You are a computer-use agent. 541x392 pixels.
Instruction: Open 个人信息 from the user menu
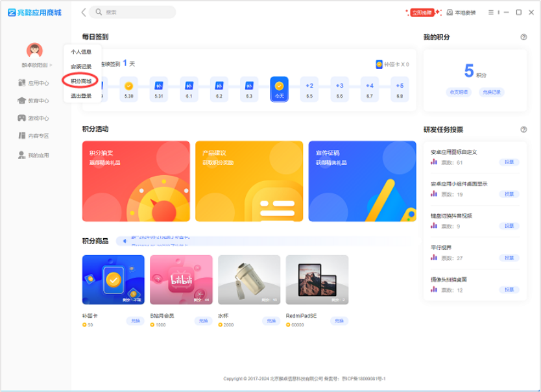coord(81,51)
